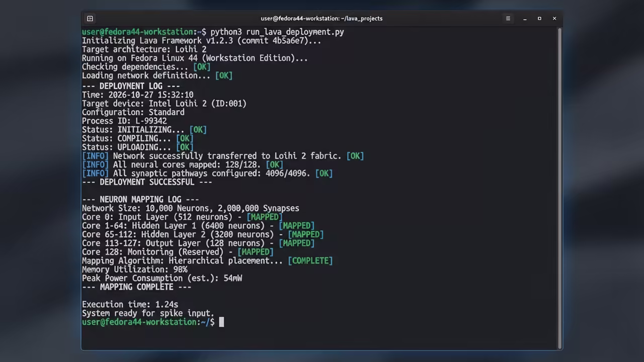The image size is (644, 362).
Task: Click the line 'Configuration: Standard'
Action: click(x=133, y=112)
